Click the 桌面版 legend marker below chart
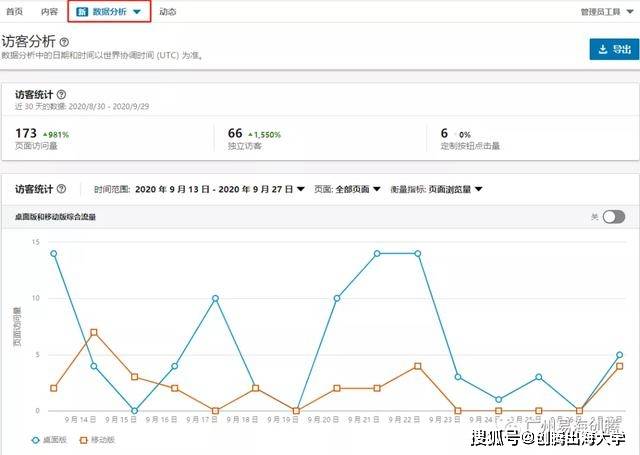Viewport: 640px width, 455px height. (x=20, y=440)
